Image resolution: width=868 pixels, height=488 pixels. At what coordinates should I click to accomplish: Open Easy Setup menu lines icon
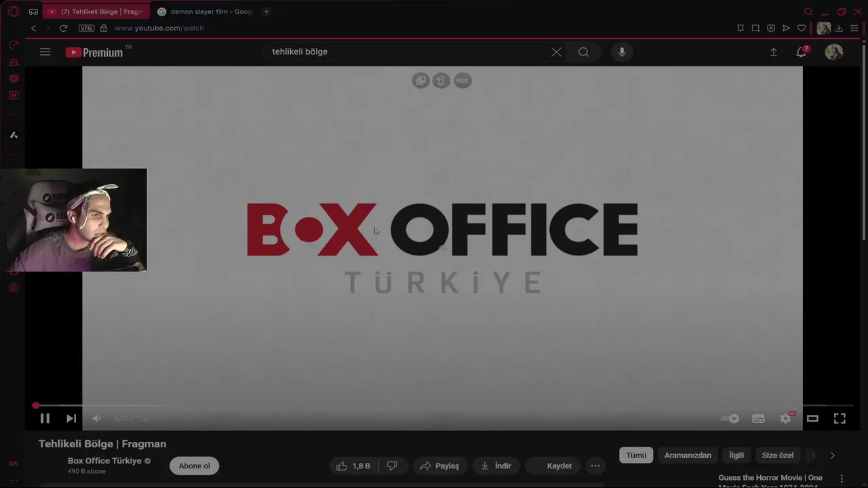[854, 28]
